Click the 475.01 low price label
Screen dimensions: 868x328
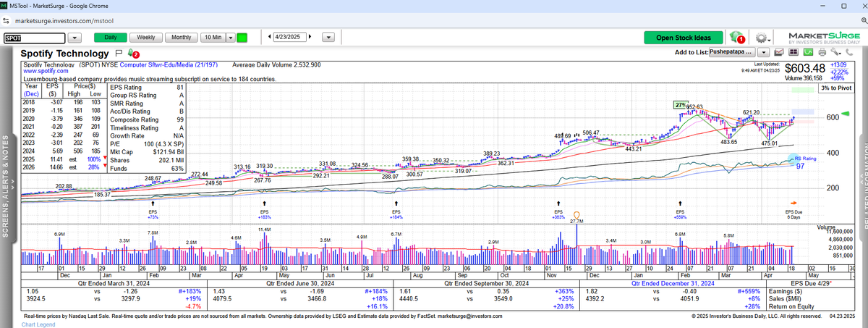coord(769,143)
